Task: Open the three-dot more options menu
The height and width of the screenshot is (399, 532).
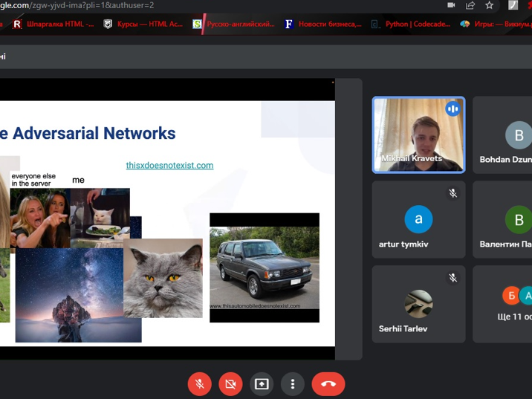Action: point(293,384)
